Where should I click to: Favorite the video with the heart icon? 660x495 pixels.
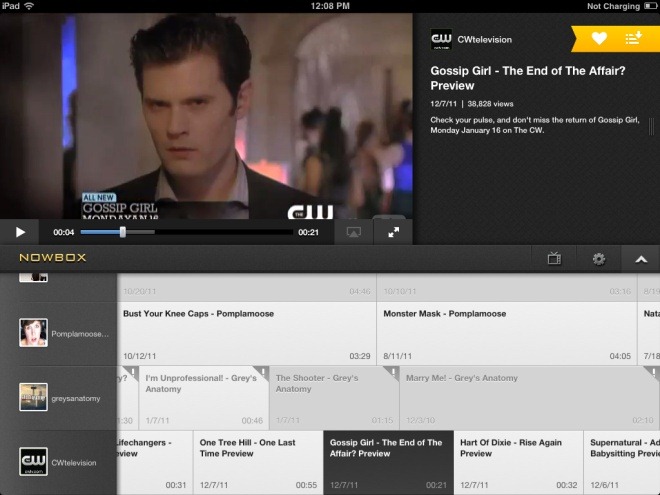pyautogui.click(x=599, y=38)
